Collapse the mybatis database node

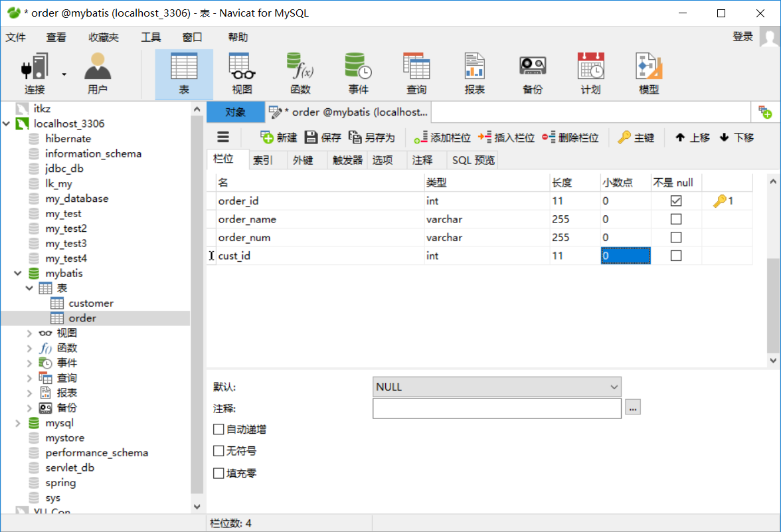(x=18, y=273)
